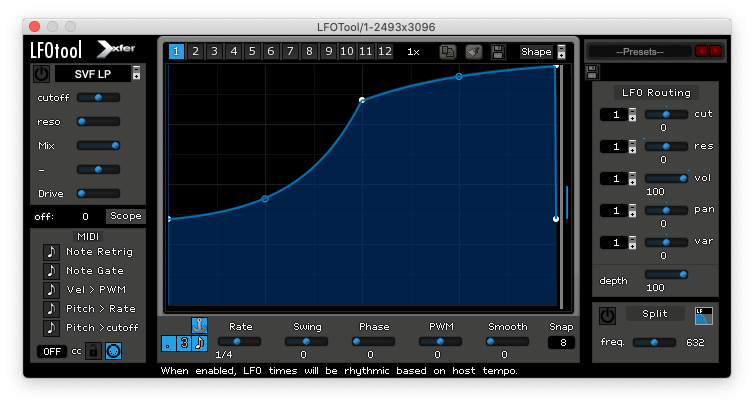Open the Shape dropdown
Viewport: 754px width, 405px height.
click(536, 51)
